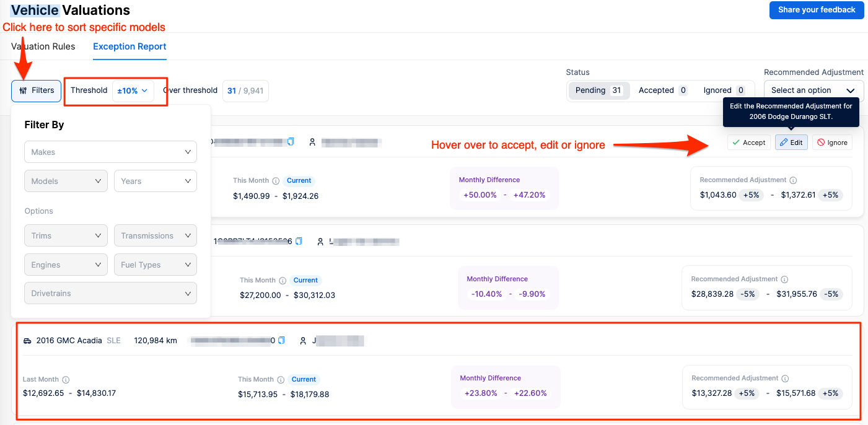Screen dimensions: 868x425
Task: Click info icon beside GMC Acadia Recommended Adjustment
Action: [x=785, y=379]
